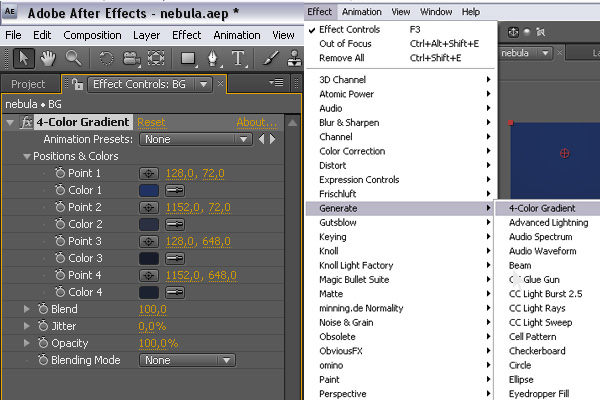Pick Color 3 with eyedropper
The width and height of the screenshot is (600, 400).
[175, 258]
